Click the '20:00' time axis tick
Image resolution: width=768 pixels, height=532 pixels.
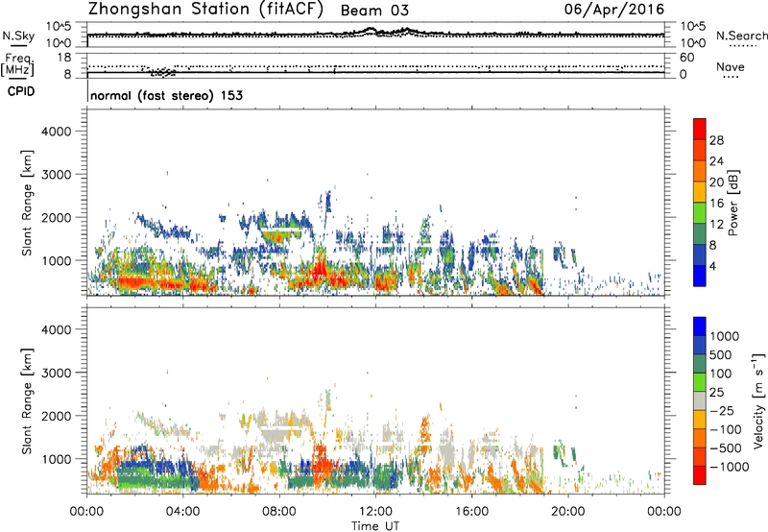(x=567, y=512)
